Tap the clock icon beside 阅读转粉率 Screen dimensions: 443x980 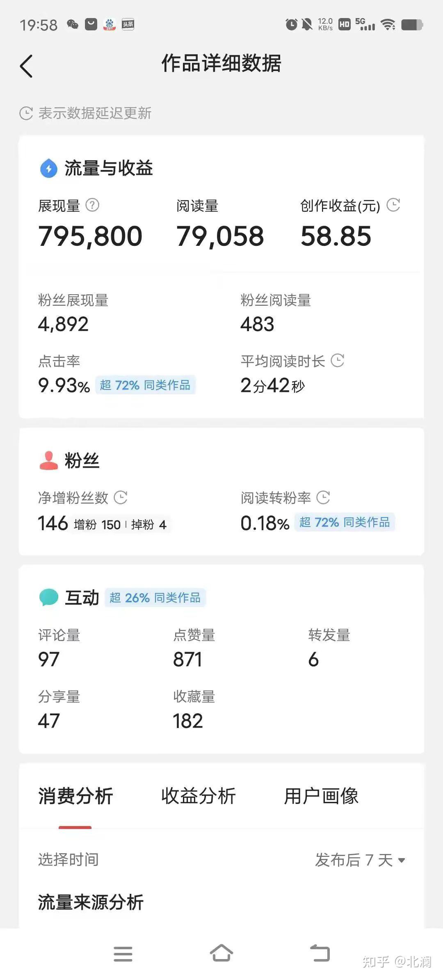pos(323,497)
